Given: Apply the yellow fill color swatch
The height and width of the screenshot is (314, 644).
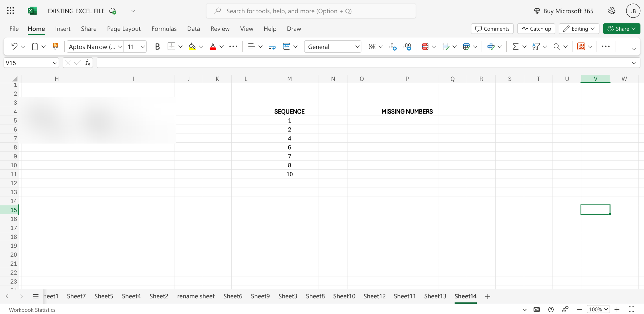Looking at the screenshot, I should click(x=192, y=47).
